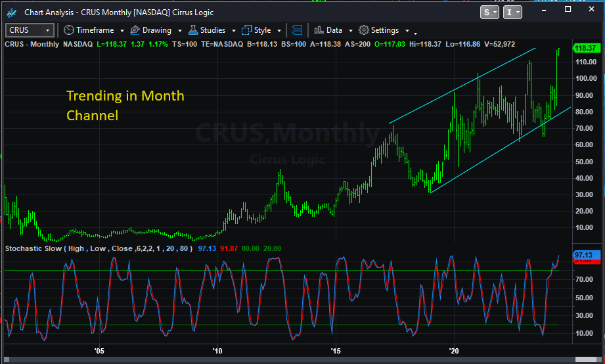Open the CRUS symbol combo box

click(x=30, y=30)
